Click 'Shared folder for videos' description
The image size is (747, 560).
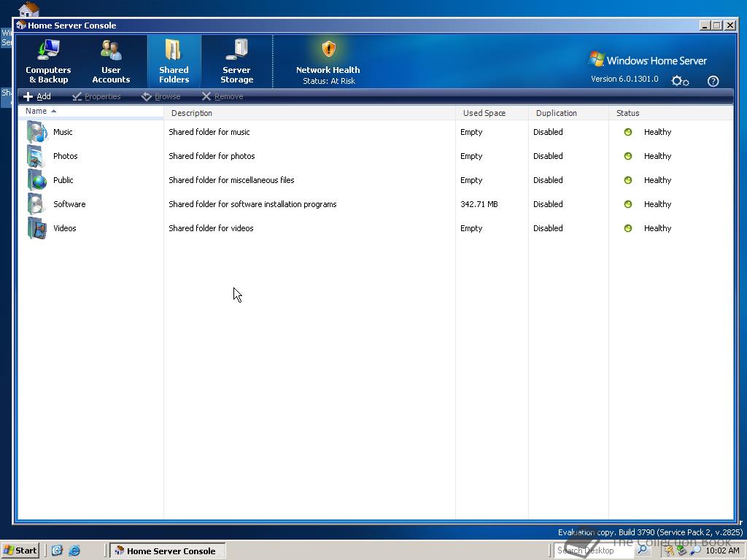pyautogui.click(x=211, y=228)
